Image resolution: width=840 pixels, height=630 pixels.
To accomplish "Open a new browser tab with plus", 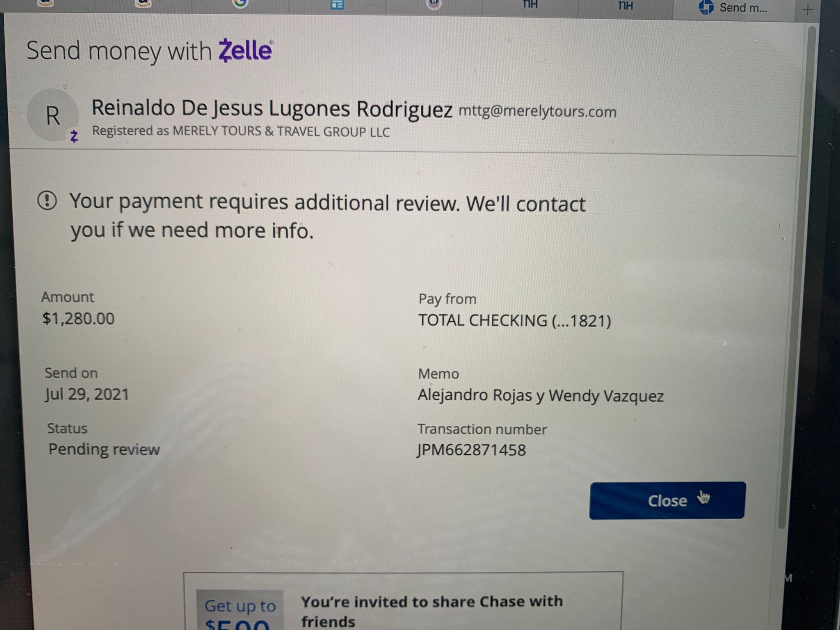I will [807, 9].
